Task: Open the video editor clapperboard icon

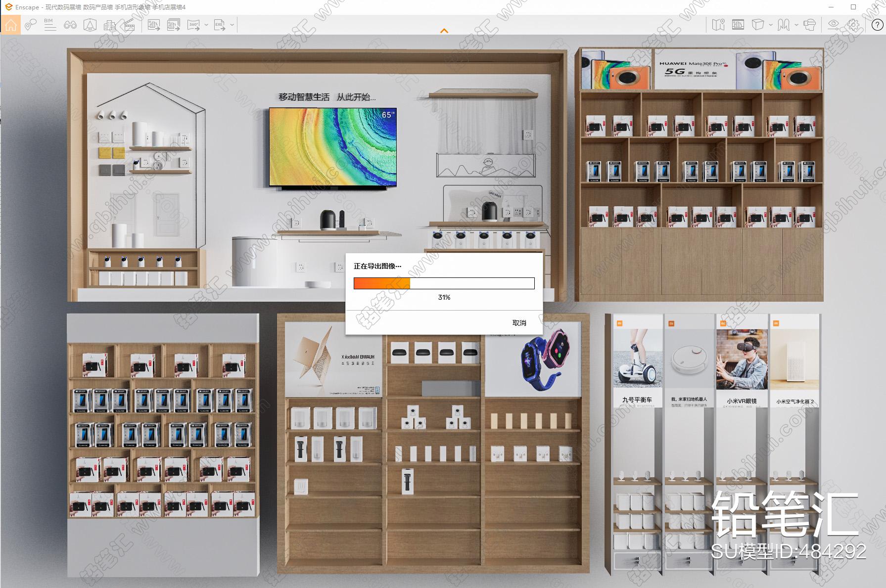Action: pos(130,25)
